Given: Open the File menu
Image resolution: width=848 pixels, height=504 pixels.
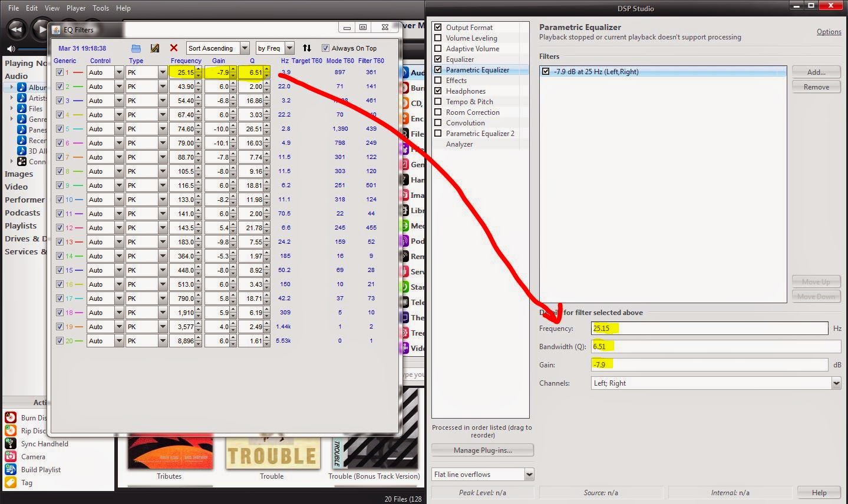Looking at the screenshot, I should (x=14, y=8).
